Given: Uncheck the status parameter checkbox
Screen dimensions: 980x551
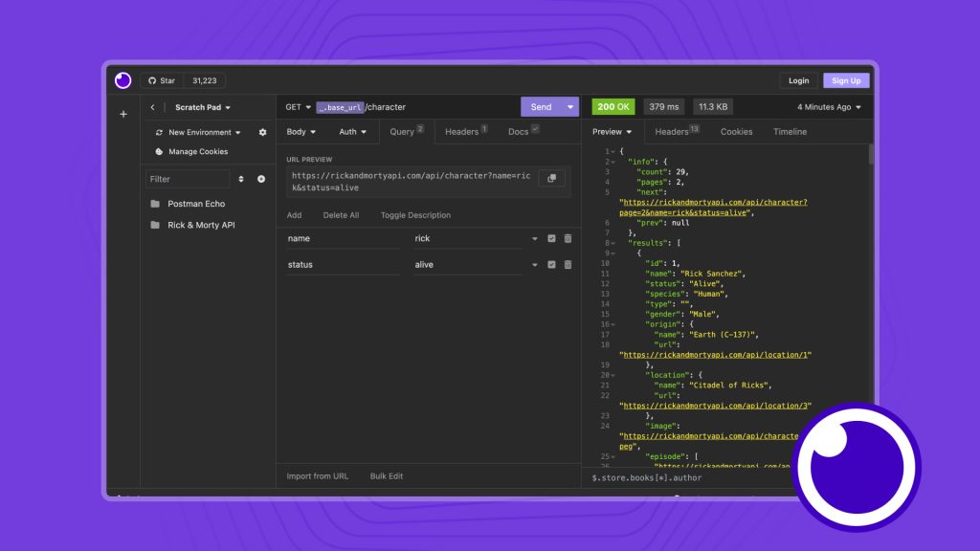Looking at the screenshot, I should 551,265.
